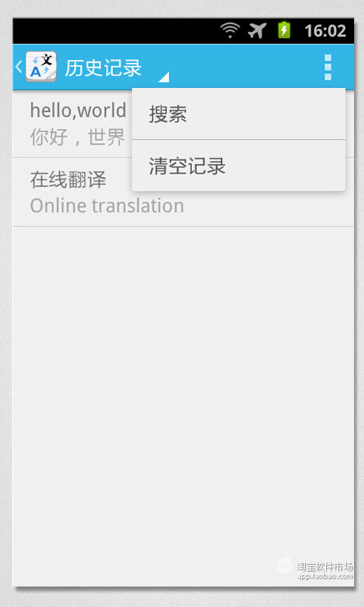The height and width of the screenshot is (607, 364).
Task: Open the 历史记录 title spinner
Action: [x=103, y=68]
